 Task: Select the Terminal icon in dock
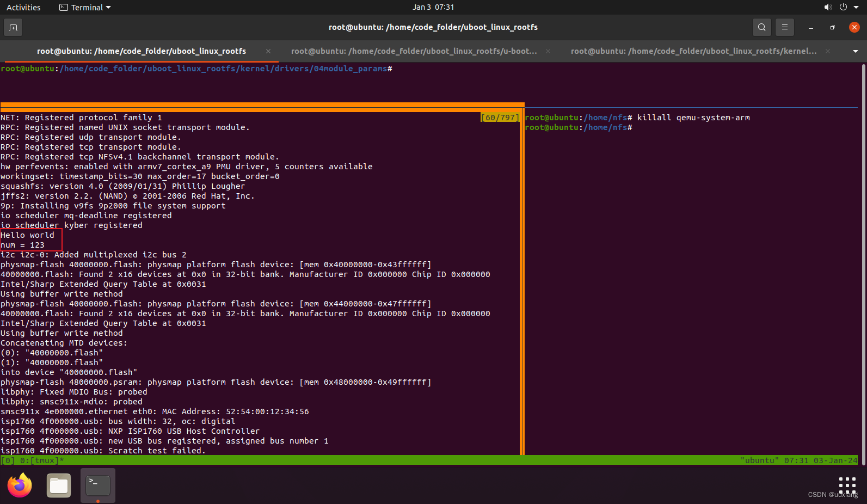tap(98, 485)
